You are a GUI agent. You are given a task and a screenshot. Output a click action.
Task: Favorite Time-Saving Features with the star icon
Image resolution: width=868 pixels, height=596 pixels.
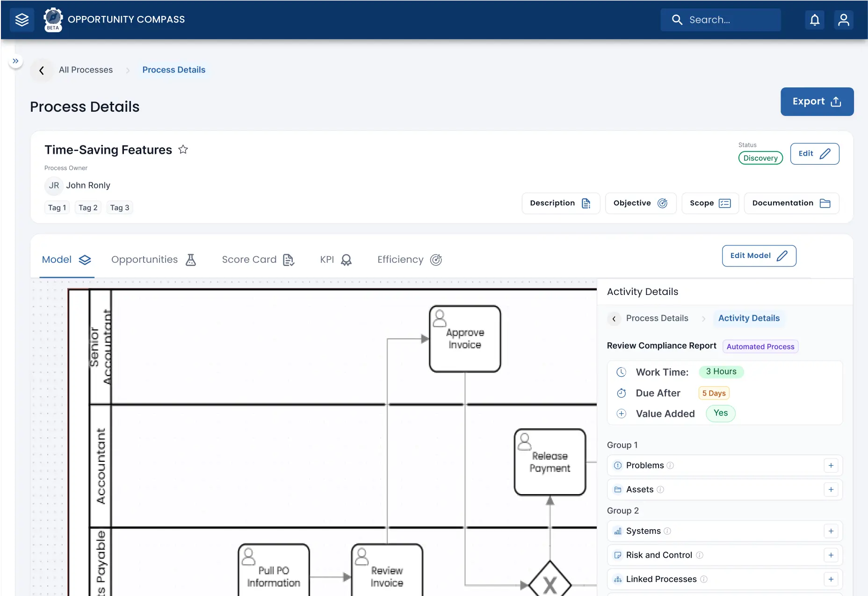(183, 150)
